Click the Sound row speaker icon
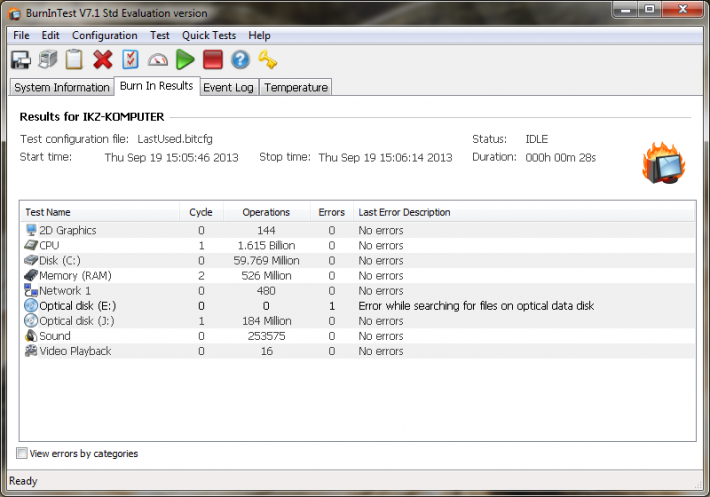The image size is (710, 497). tap(31, 336)
